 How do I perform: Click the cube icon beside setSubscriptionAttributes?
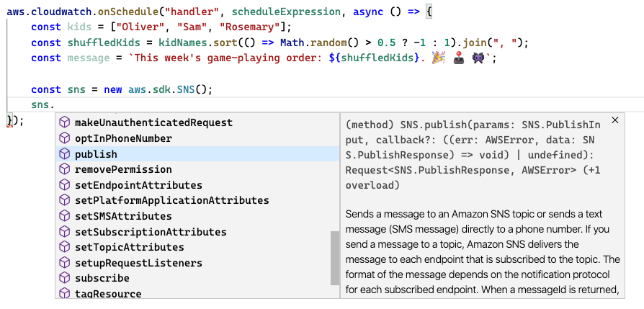65,231
